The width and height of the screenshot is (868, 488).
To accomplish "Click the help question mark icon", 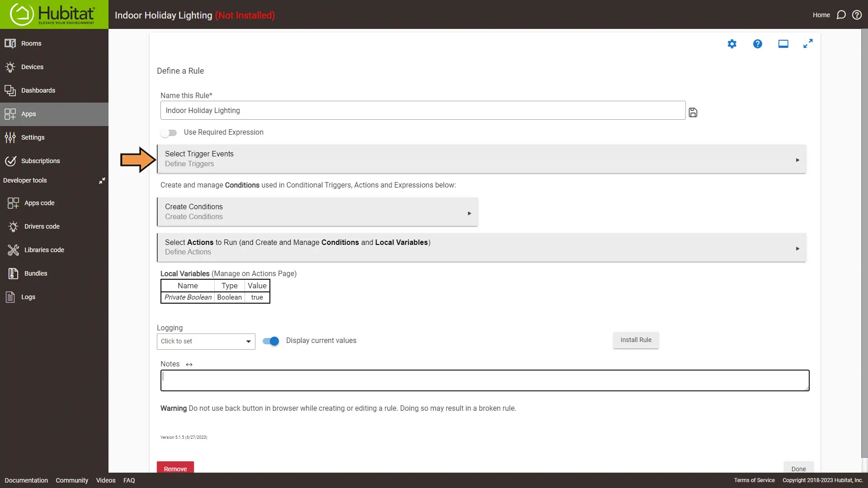I will pyautogui.click(x=758, y=44).
